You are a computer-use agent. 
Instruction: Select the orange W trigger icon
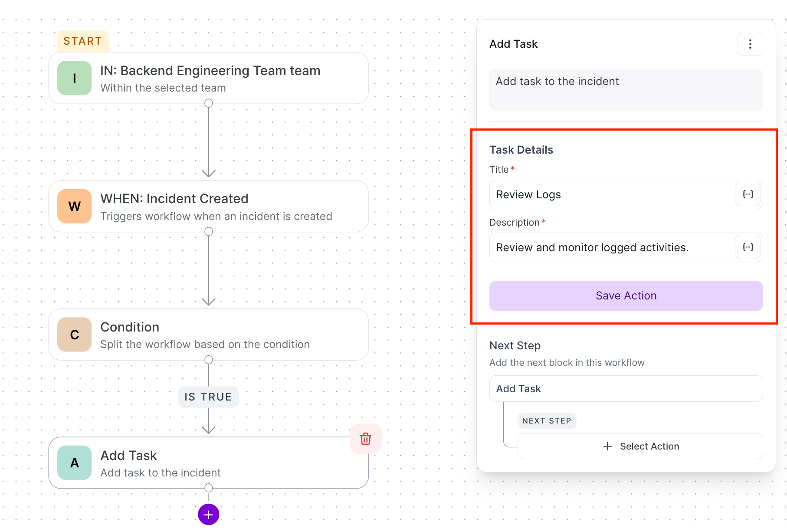click(75, 206)
